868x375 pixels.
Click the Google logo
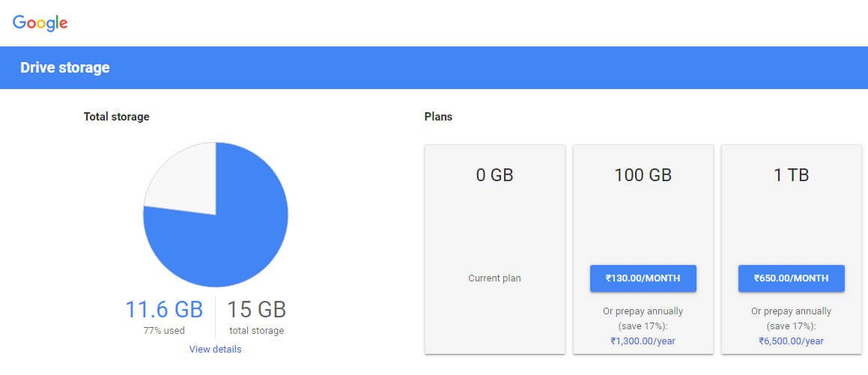coord(40,22)
